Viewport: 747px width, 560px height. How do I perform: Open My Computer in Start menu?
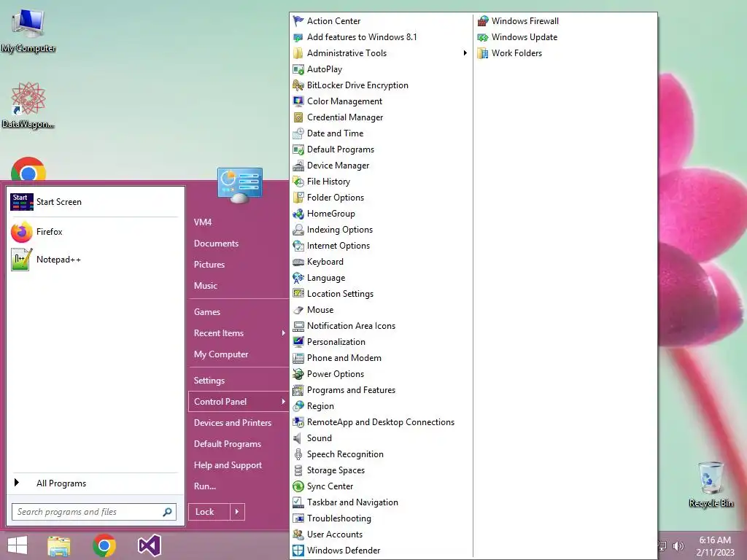pyautogui.click(x=221, y=354)
